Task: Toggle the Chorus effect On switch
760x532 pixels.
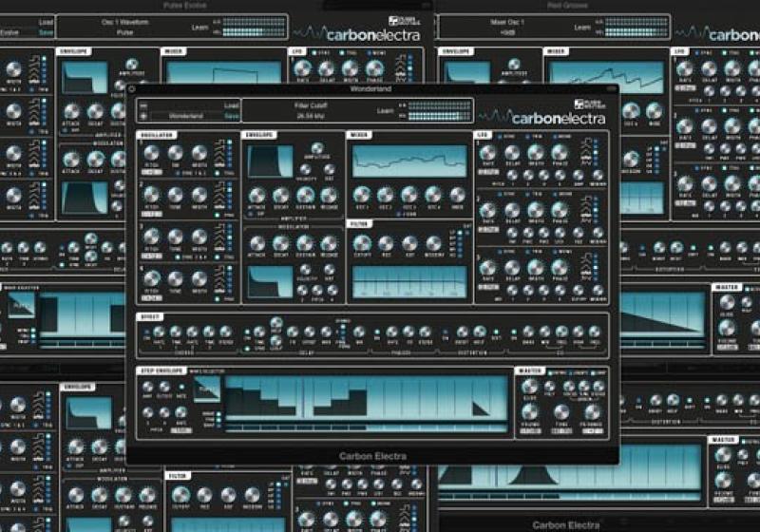Action: point(146,333)
